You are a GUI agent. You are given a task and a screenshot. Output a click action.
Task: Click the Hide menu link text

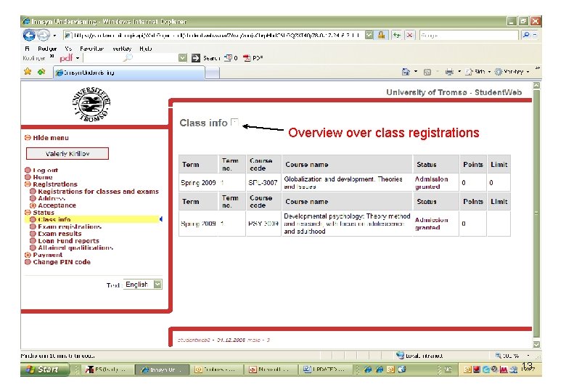coord(51,138)
